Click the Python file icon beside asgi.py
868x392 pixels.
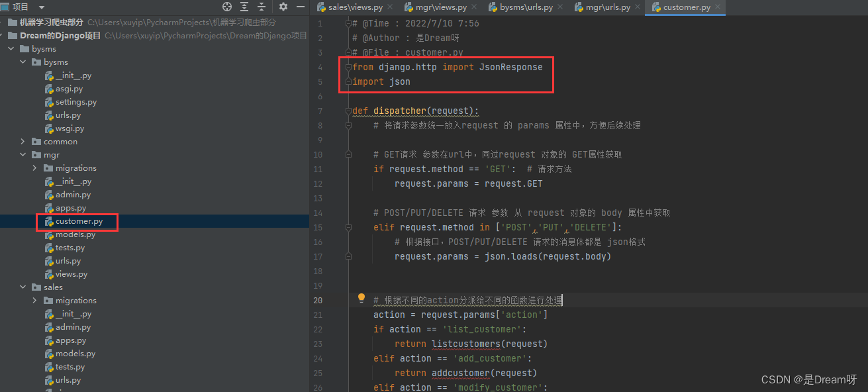coord(49,89)
